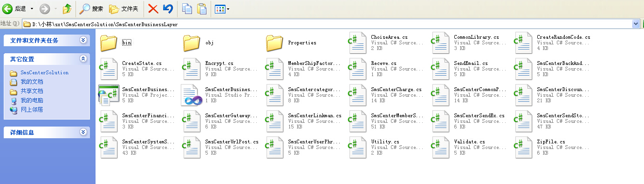Select the SmsCenterFinanci... file icon

[x=108, y=121]
